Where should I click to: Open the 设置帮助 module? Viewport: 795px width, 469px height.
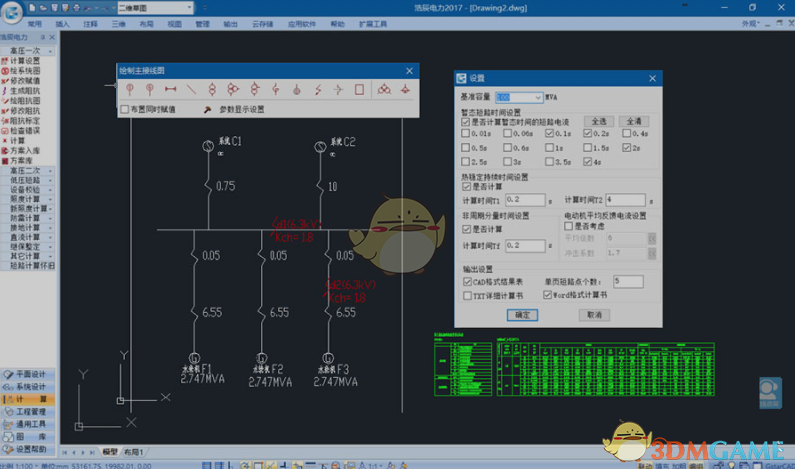(28, 449)
